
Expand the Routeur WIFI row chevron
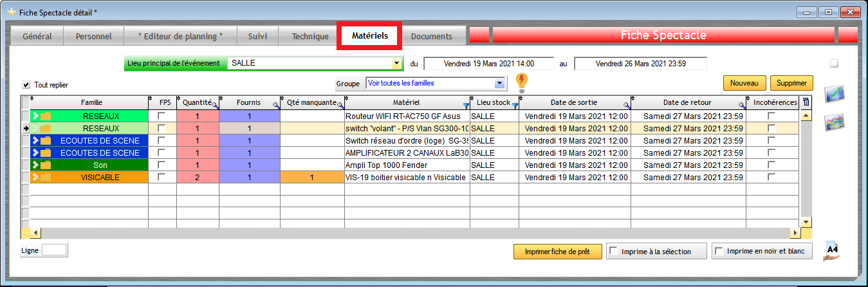(35, 116)
